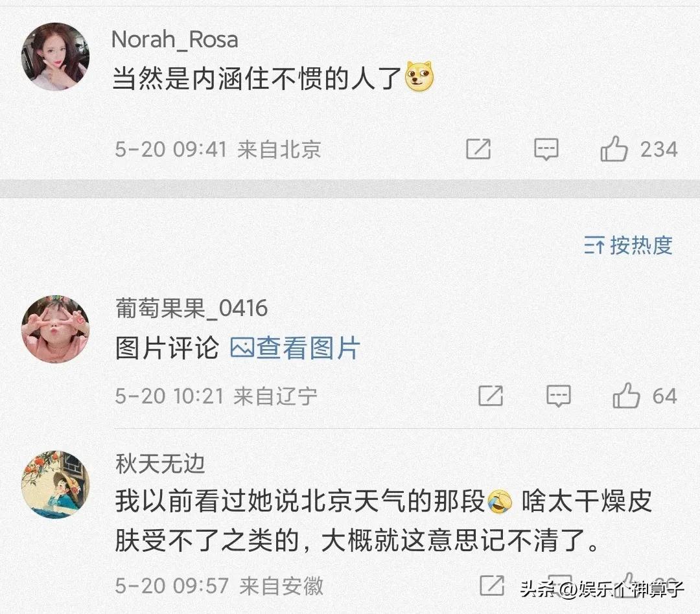Open 秋天无边's comment about 北京天气
This screenshot has width=700, height=614.
tap(384, 521)
